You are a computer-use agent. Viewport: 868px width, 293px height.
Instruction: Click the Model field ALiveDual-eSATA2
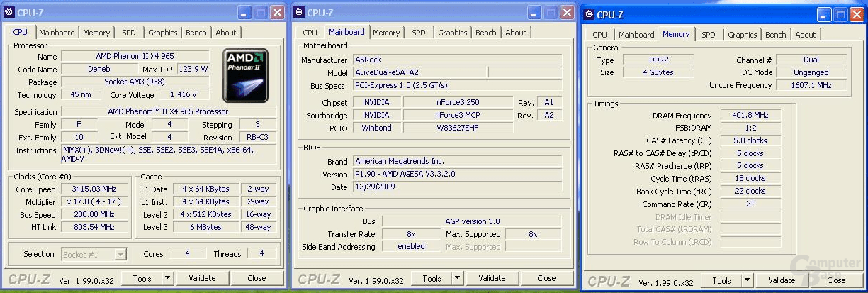tap(419, 72)
